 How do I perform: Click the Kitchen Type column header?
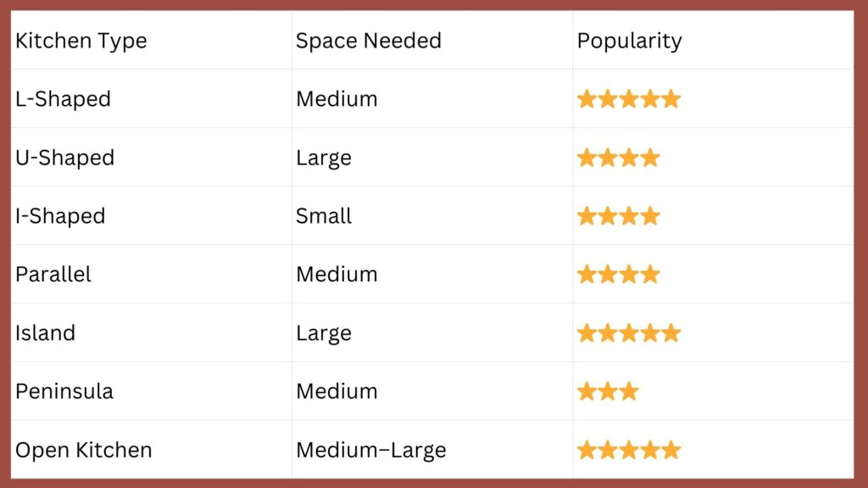81,41
